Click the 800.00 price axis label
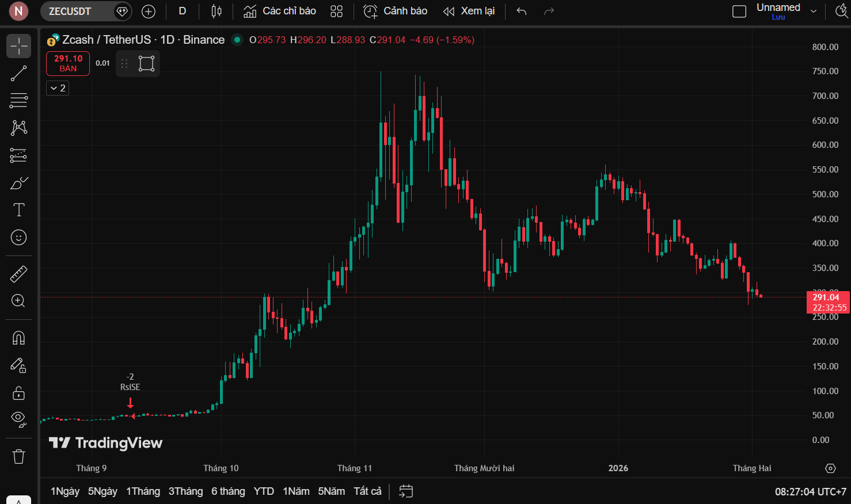Screen dimensions: 851x504 [x=825, y=47]
